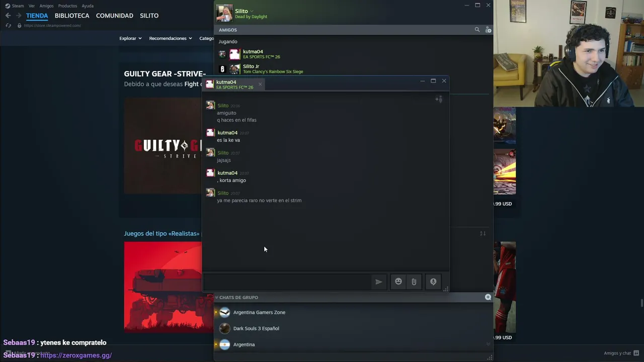Click Silito's profile avatar in the friends window
Image resolution: width=644 pixels, height=362 pixels.
click(224, 13)
